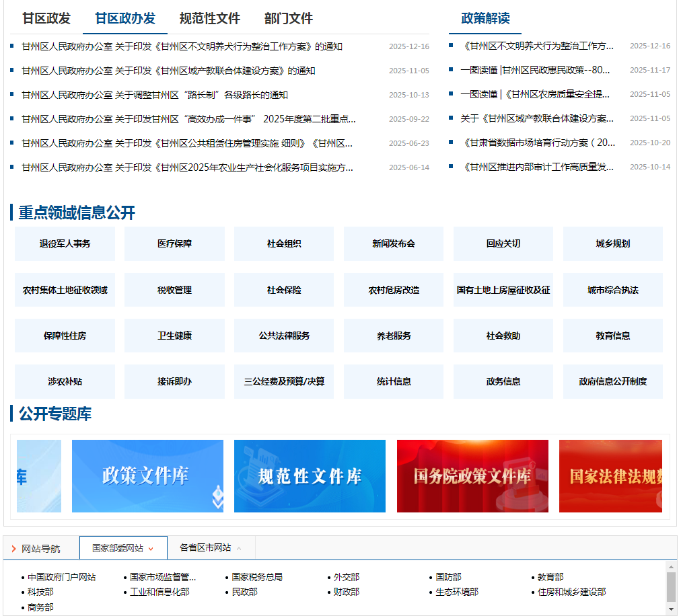
Task: Visit the 工业和信息化部 link
Action: [x=159, y=592]
